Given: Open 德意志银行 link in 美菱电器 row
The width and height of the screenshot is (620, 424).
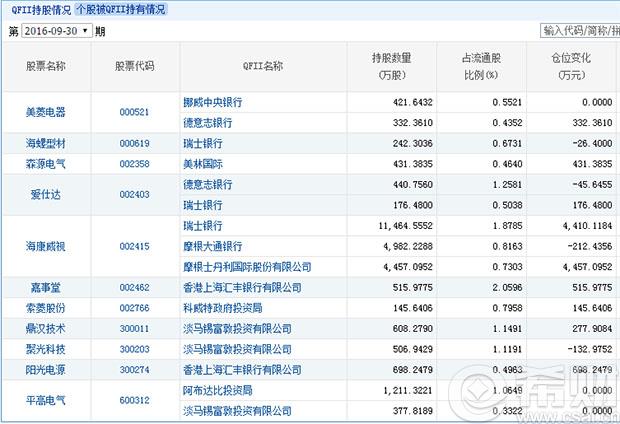Looking at the screenshot, I should 208,123.
